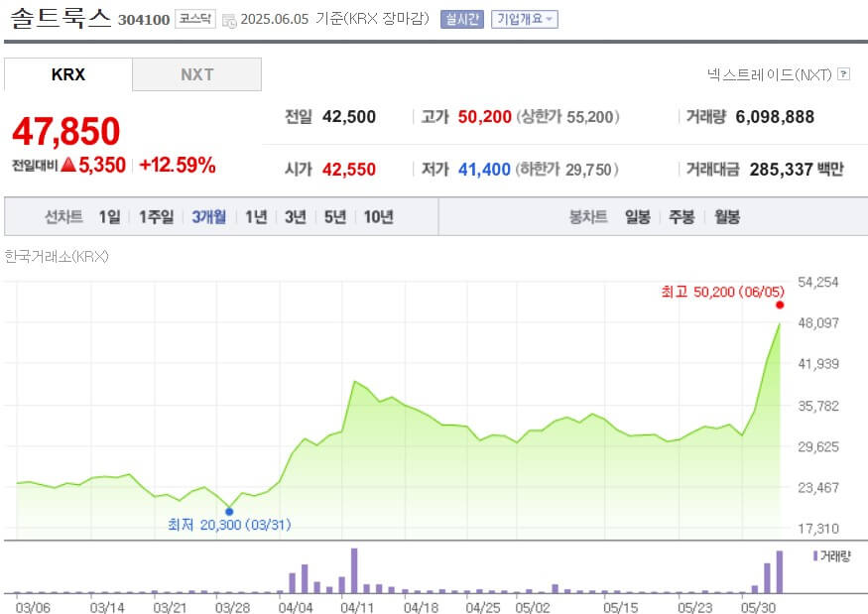Click the NXT help question-mark icon
This screenshot has height=614, width=868.
point(844,74)
